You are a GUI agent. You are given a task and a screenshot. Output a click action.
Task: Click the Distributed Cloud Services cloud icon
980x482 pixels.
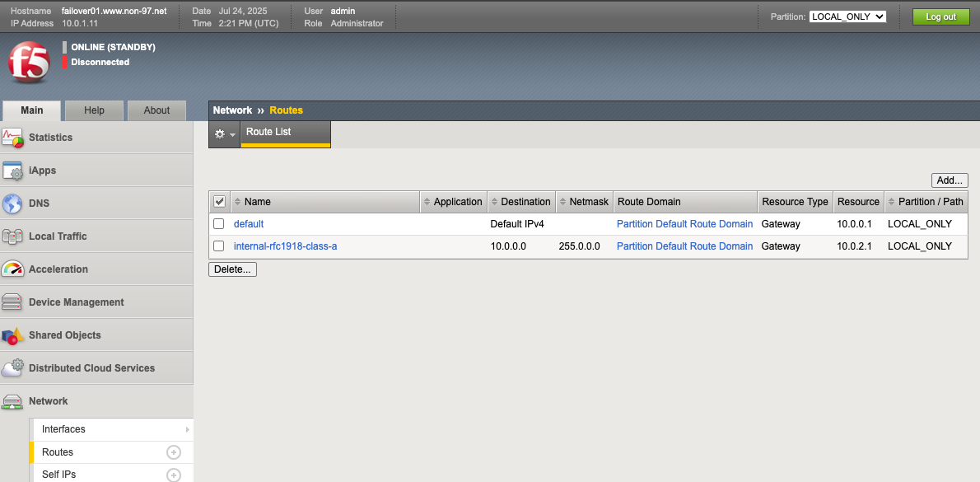pos(12,368)
